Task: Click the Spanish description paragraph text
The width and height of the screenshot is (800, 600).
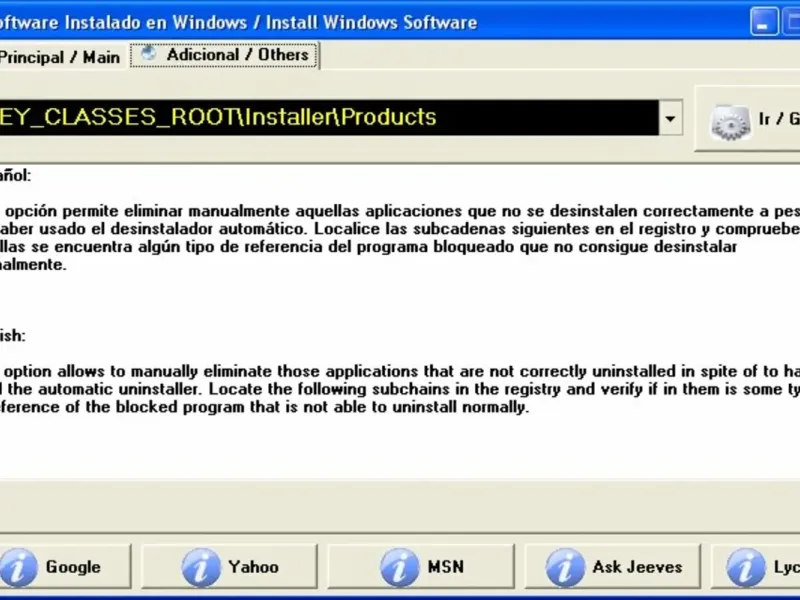Action: (x=400, y=238)
